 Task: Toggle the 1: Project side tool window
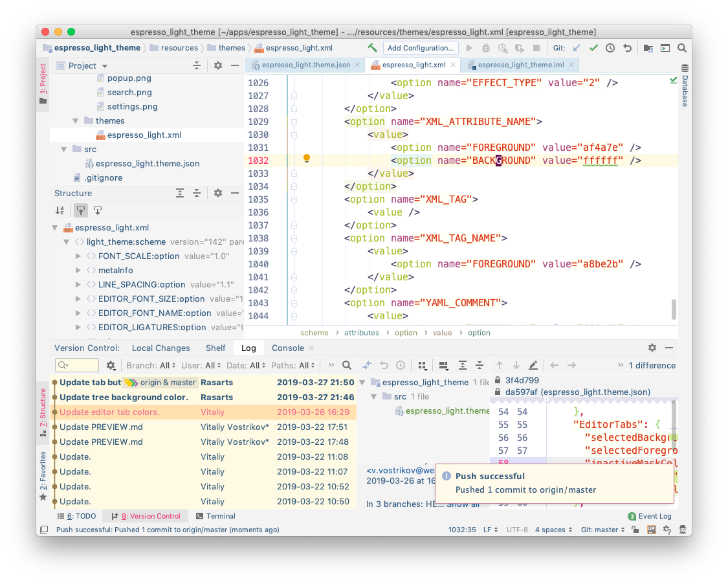tap(43, 84)
